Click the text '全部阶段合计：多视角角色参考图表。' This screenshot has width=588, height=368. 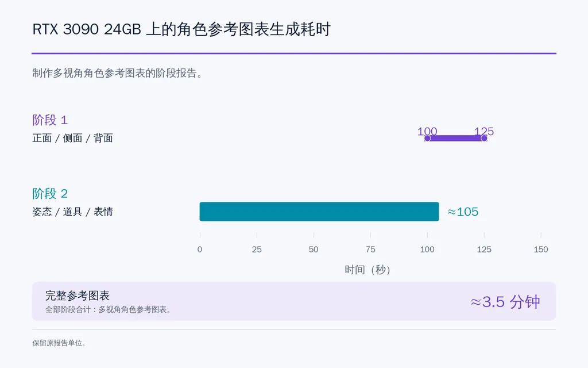coord(108,309)
